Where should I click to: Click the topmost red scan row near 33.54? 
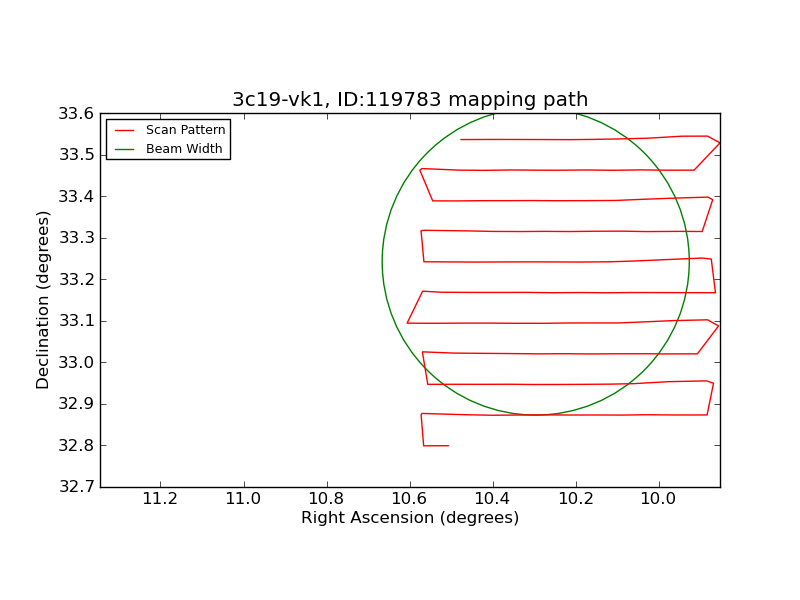584,139
